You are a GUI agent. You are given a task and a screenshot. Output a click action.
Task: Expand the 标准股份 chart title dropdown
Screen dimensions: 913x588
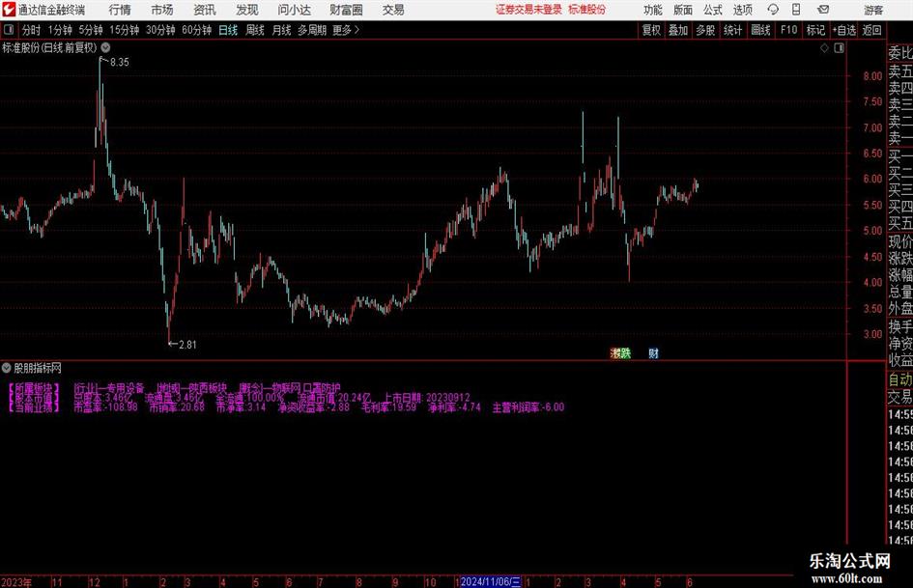click(x=105, y=47)
